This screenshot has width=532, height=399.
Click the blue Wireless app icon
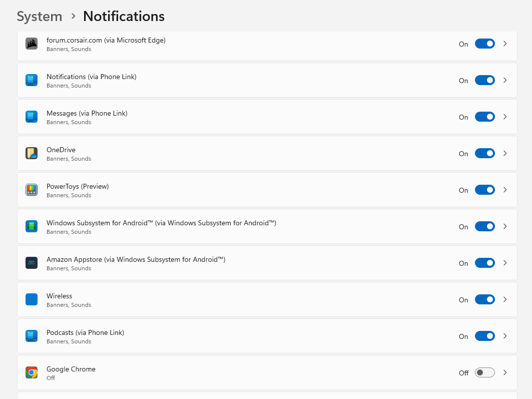click(32, 299)
